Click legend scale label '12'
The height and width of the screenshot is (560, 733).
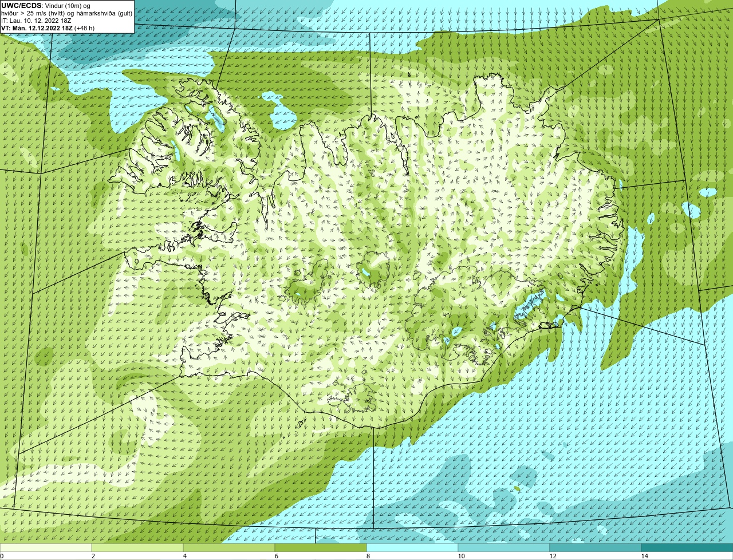tap(553, 556)
